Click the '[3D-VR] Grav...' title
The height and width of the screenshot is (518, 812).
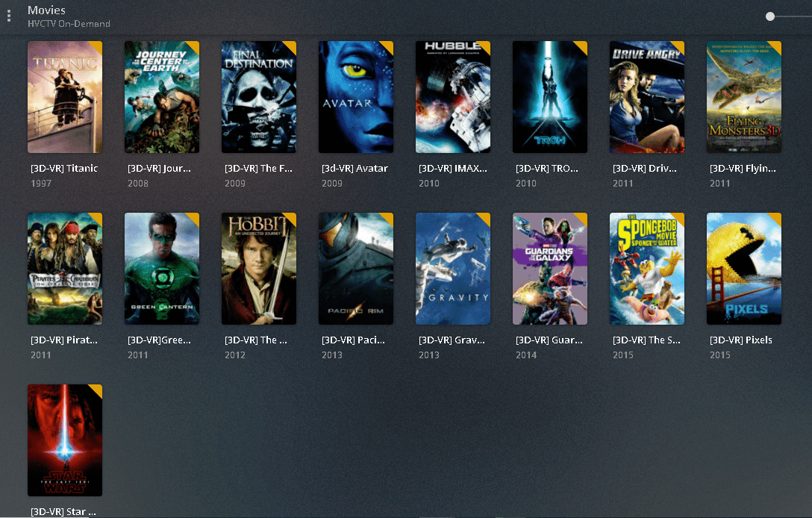click(x=452, y=340)
